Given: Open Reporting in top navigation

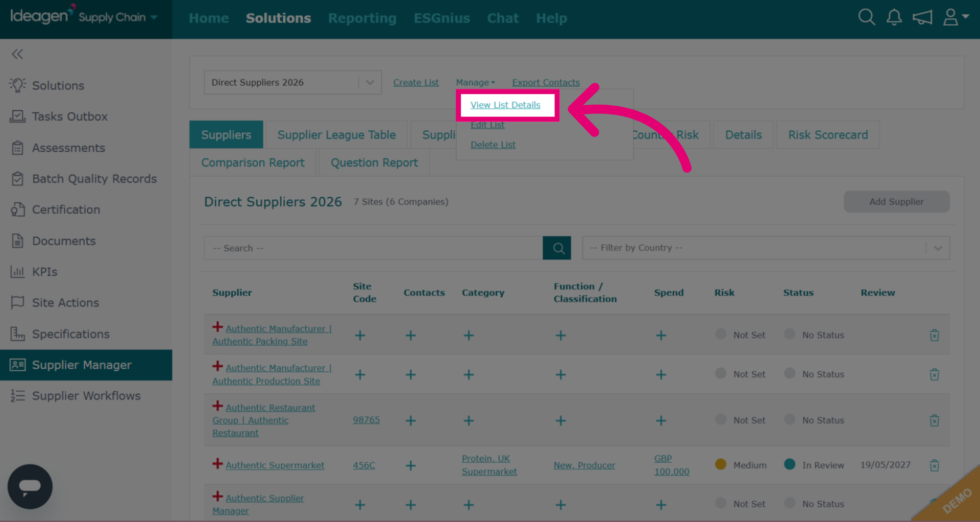Looking at the screenshot, I should [362, 18].
